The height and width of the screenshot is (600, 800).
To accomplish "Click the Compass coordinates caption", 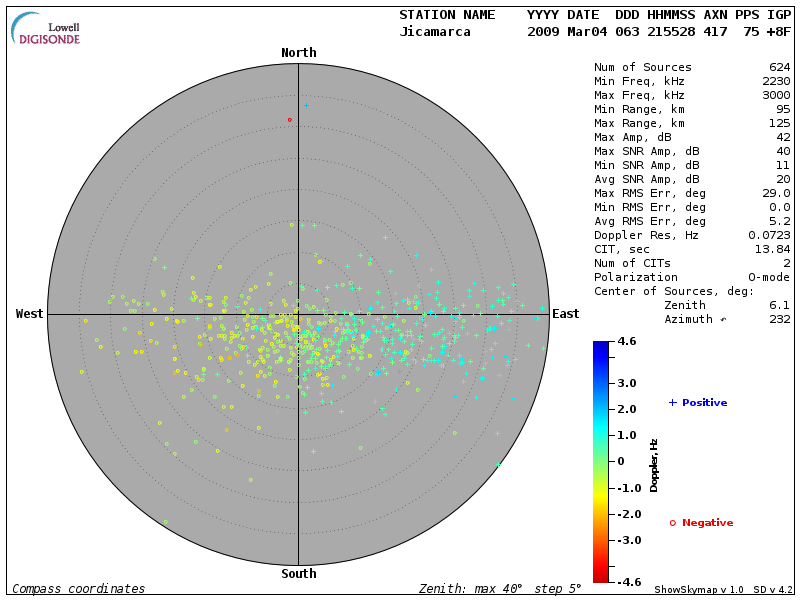I will pyautogui.click(x=79, y=589).
